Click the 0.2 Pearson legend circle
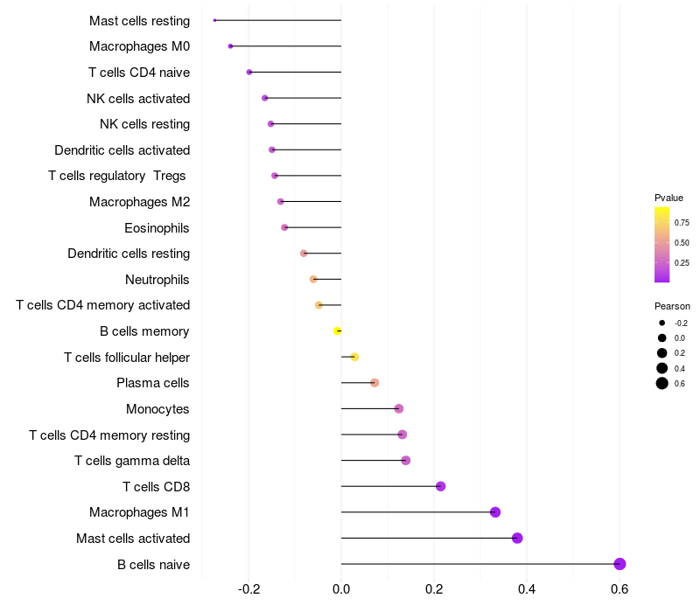This screenshot has height=612, width=700. (x=662, y=353)
